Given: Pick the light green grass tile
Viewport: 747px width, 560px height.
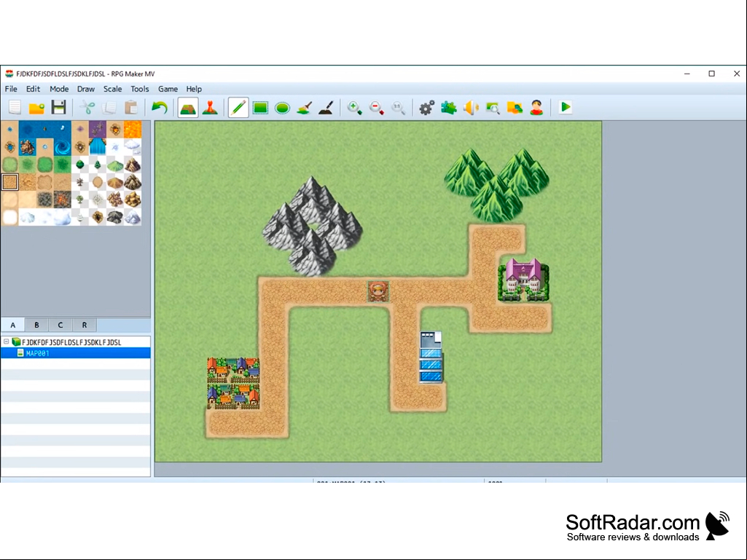Looking at the screenshot, I should [10, 165].
